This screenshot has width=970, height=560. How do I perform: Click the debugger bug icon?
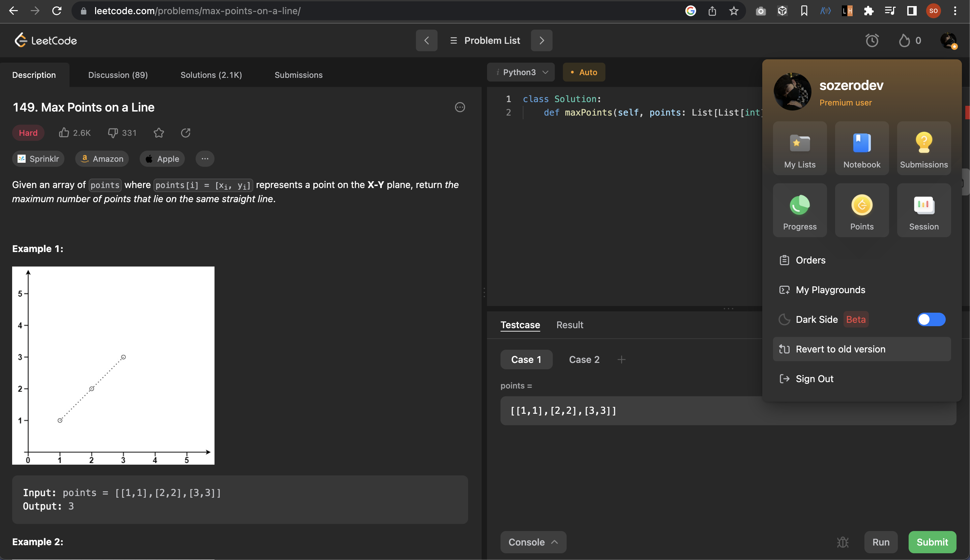843,542
